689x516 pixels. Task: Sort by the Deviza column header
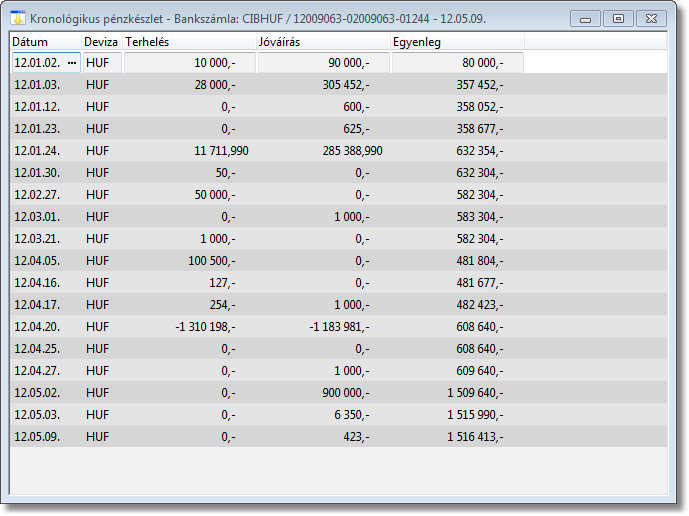click(102, 42)
